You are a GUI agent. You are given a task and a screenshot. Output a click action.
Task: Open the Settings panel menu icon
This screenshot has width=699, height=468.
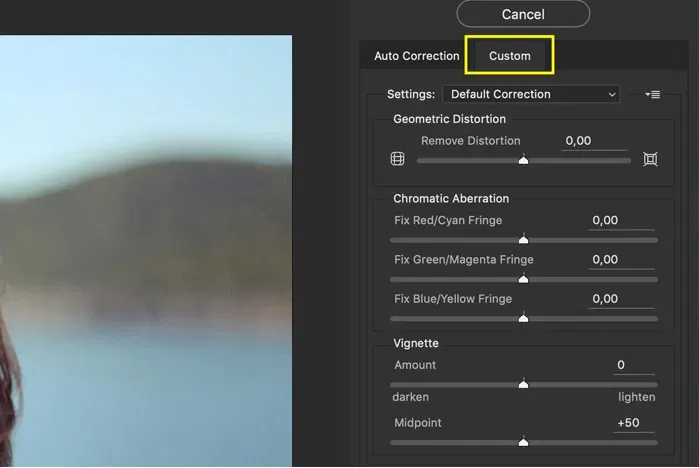(x=653, y=94)
